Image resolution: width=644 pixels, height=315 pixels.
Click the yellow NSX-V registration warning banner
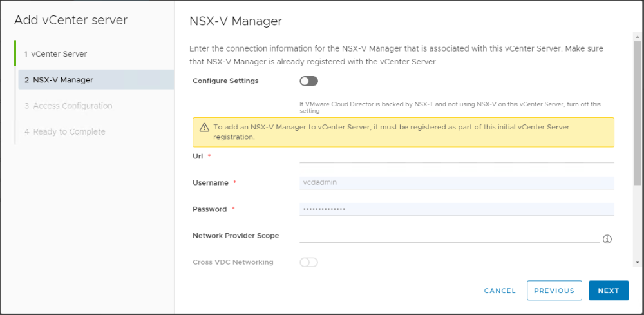point(403,132)
